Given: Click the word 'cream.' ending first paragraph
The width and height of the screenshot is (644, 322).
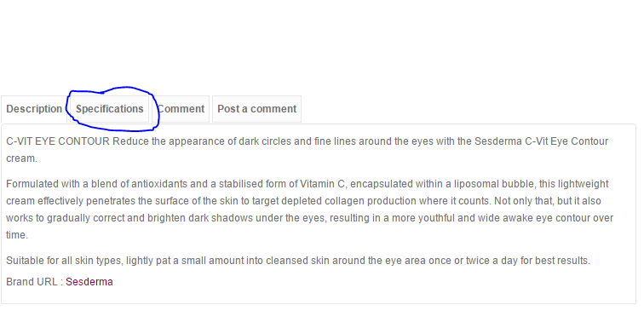Looking at the screenshot, I should (x=22, y=158).
